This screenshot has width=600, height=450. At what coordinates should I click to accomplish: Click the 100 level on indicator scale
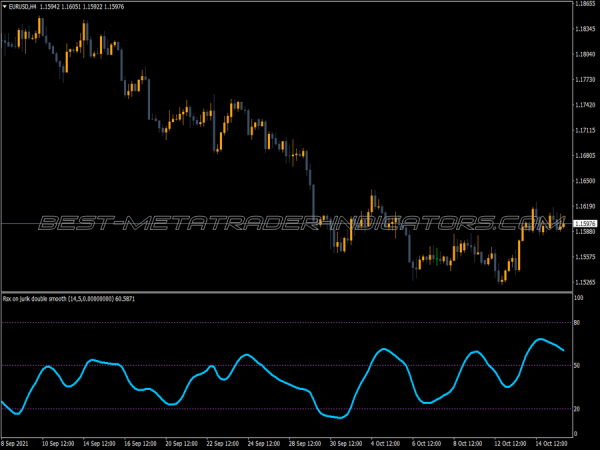pyautogui.click(x=579, y=298)
